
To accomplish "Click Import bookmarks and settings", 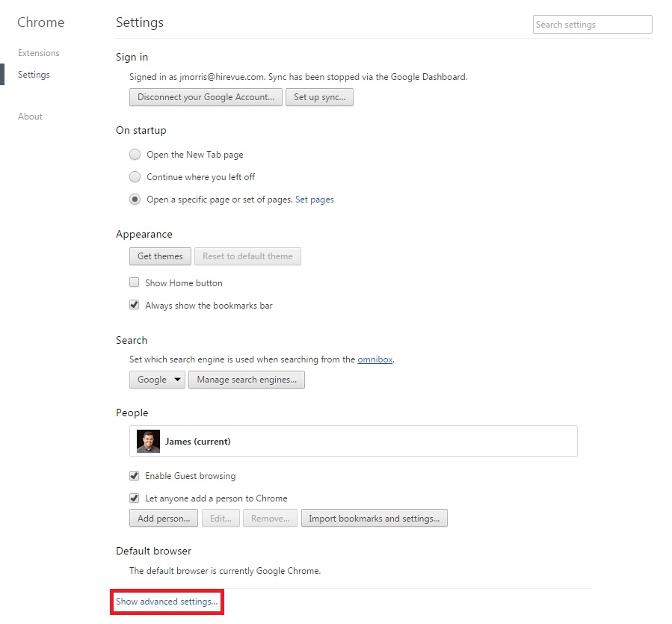I will pos(374,518).
